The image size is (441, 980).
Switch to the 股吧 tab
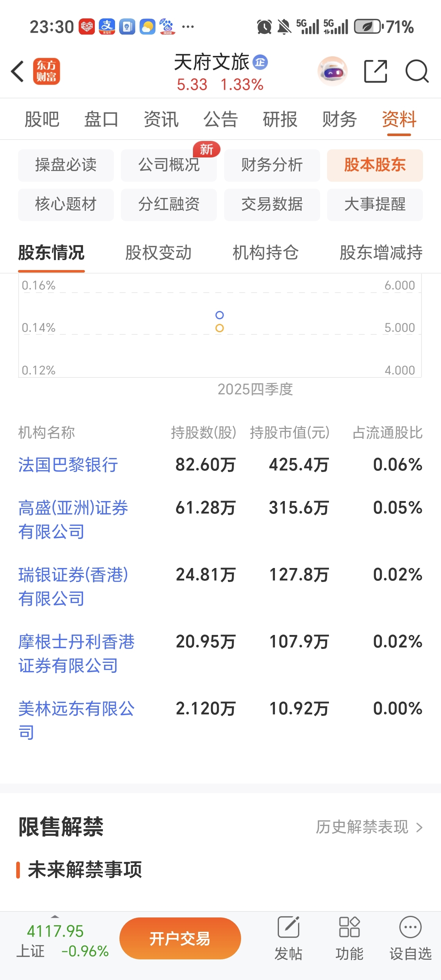tap(42, 119)
